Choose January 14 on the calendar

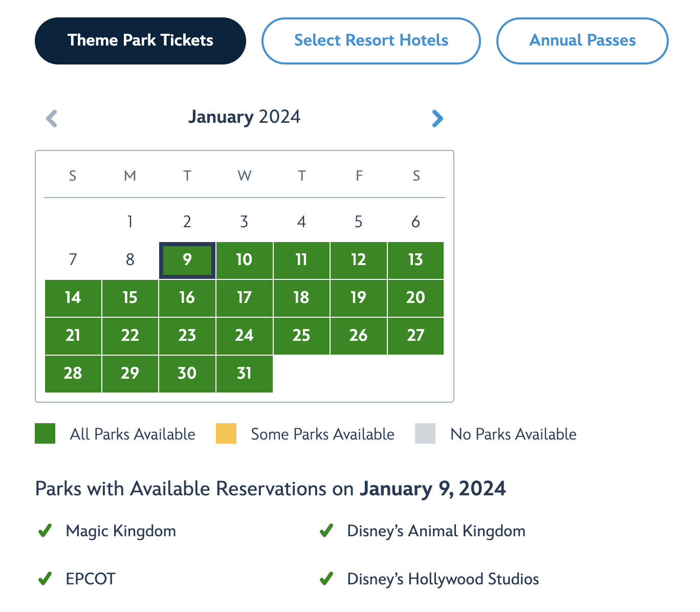pyautogui.click(x=73, y=298)
